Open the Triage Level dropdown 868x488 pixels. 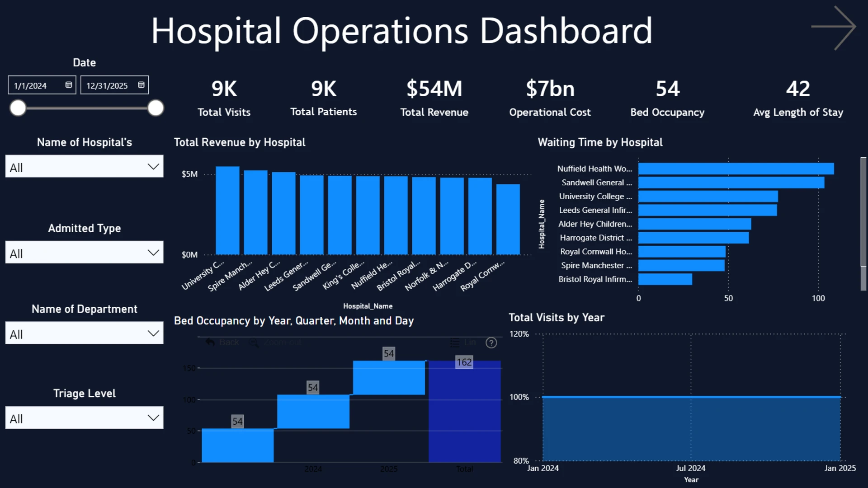coord(84,418)
